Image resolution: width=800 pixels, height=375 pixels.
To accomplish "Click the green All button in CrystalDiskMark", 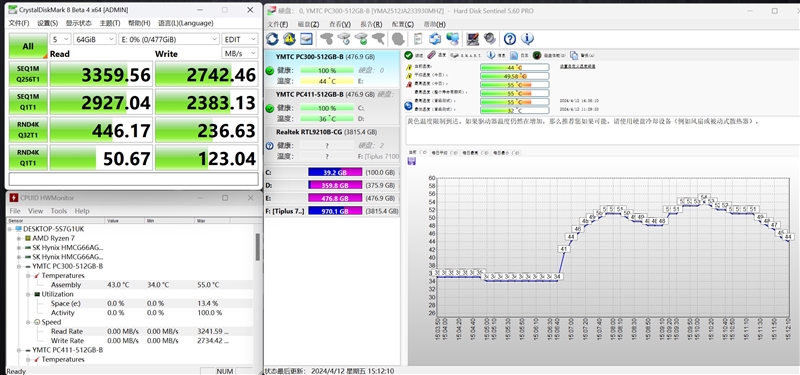I will pyautogui.click(x=28, y=46).
